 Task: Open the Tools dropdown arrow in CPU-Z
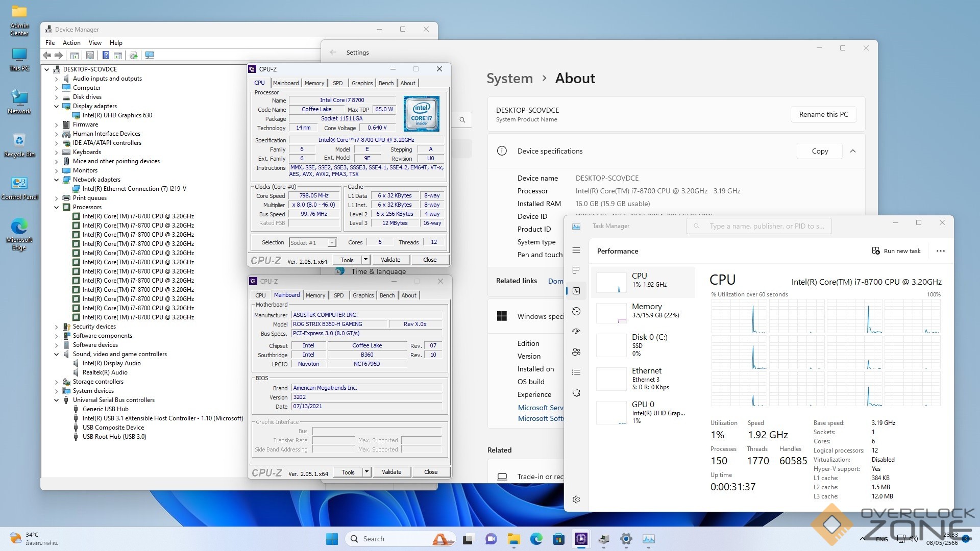tap(365, 260)
